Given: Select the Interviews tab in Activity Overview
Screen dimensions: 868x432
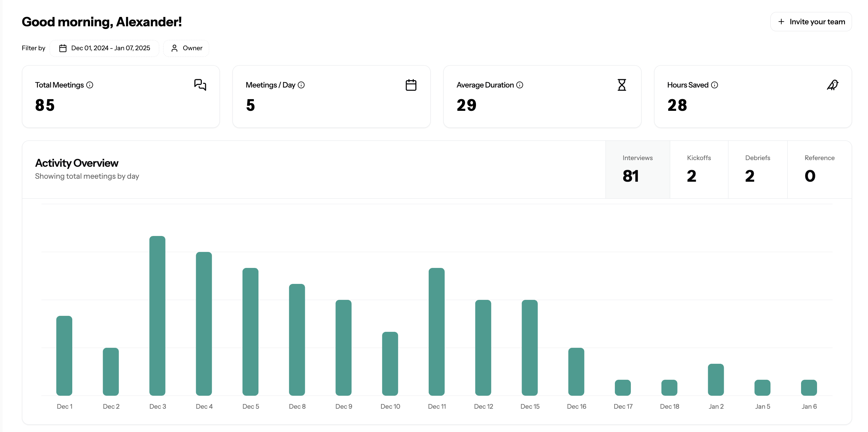Looking at the screenshot, I should click(x=637, y=169).
